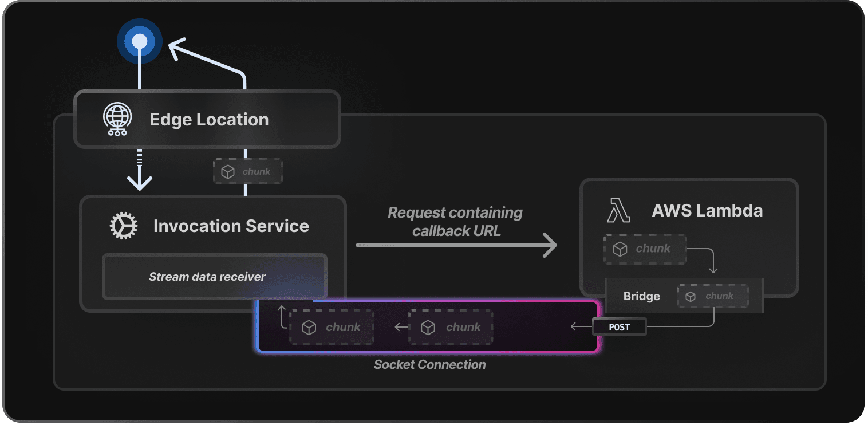Screen dimensions: 868x425
Task: Toggle the dashed chunk box above Invocation Service
Action: (x=247, y=171)
